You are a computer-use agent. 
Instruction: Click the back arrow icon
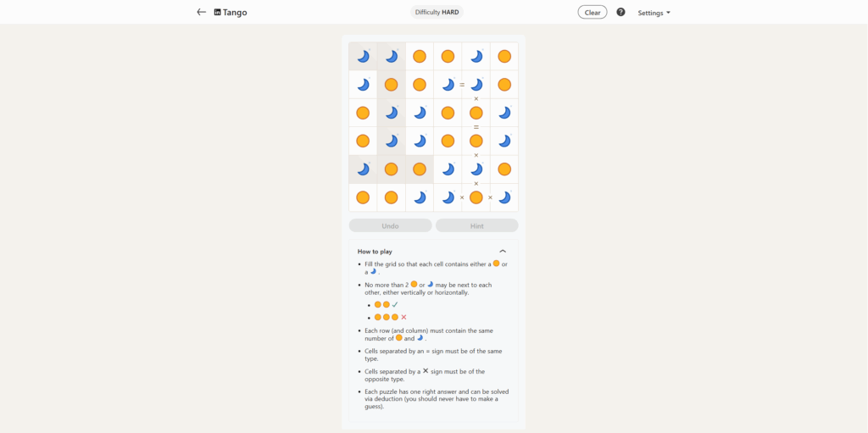click(201, 13)
